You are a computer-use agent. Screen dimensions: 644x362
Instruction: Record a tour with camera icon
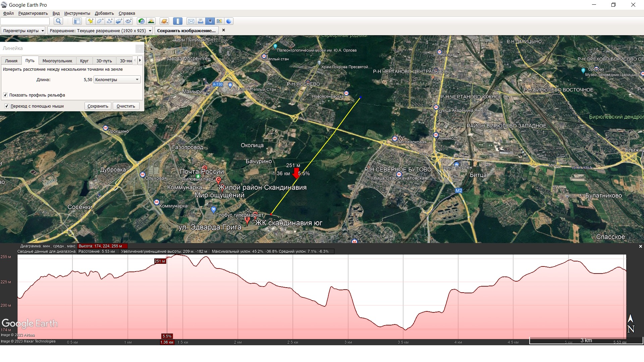129,21
